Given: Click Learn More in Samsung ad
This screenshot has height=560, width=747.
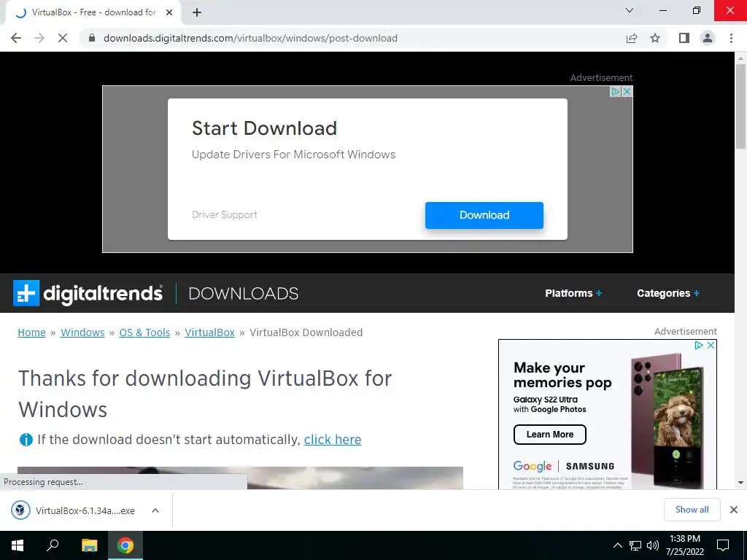Looking at the screenshot, I should tap(550, 435).
